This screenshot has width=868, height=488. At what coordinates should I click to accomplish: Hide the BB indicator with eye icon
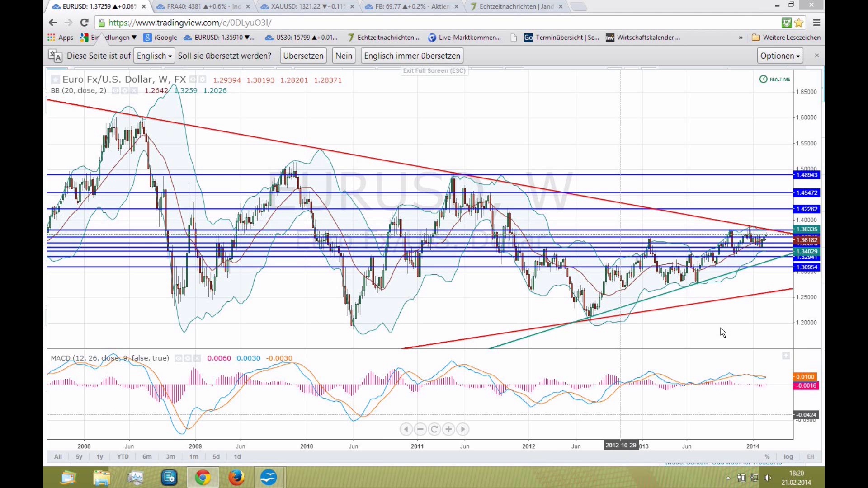(115, 91)
